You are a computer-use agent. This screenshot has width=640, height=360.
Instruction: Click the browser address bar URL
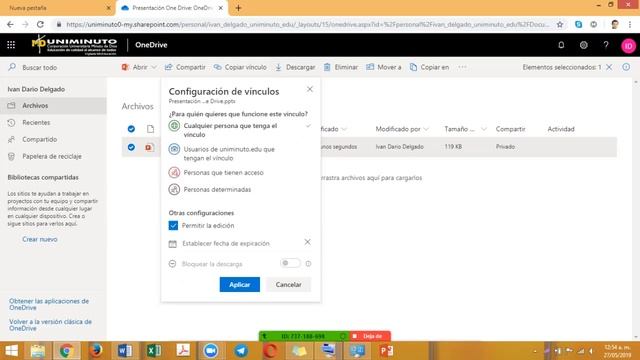(x=308, y=24)
